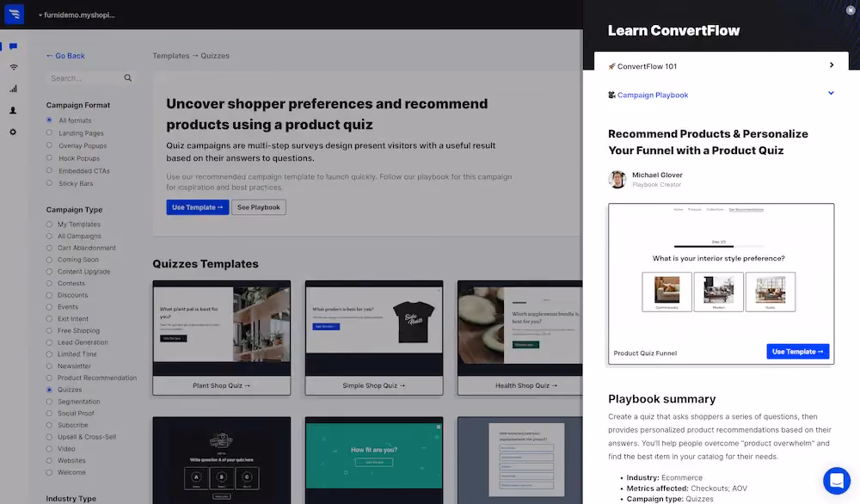Select the Landing Pages format
The height and width of the screenshot is (504, 860).
[x=49, y=132]
